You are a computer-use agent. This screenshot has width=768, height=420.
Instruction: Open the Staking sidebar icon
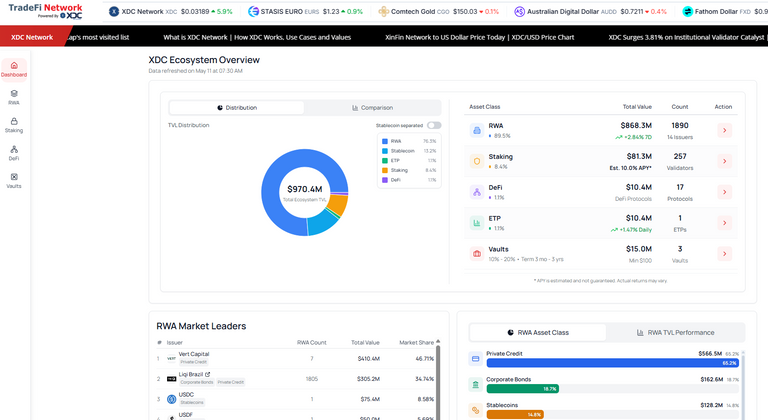tap(14, 125)
